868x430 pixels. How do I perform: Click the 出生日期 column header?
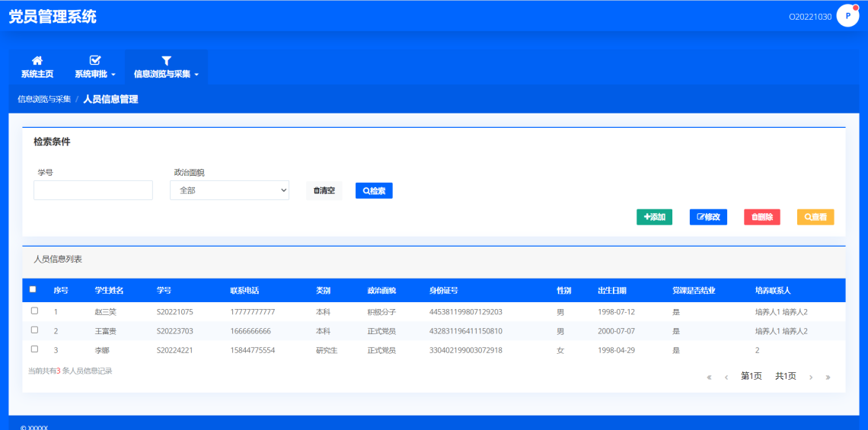pyautogui.click(x=612, y=291)
